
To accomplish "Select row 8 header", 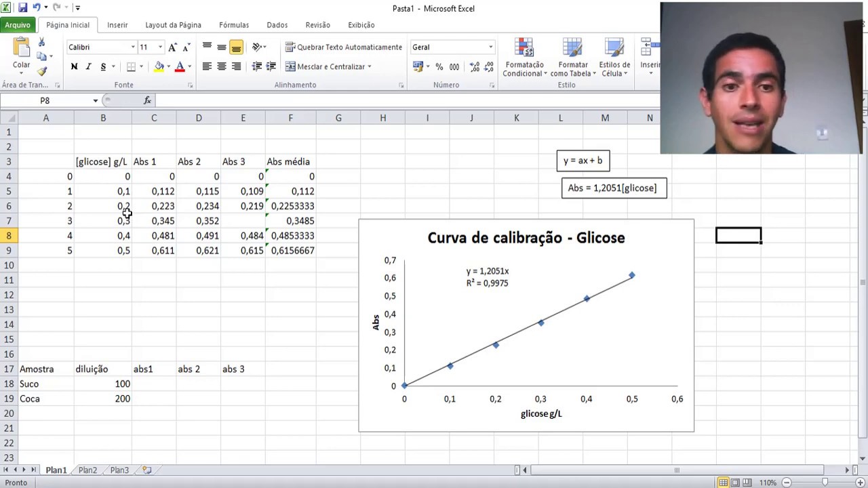I will [x=9, y=236].
